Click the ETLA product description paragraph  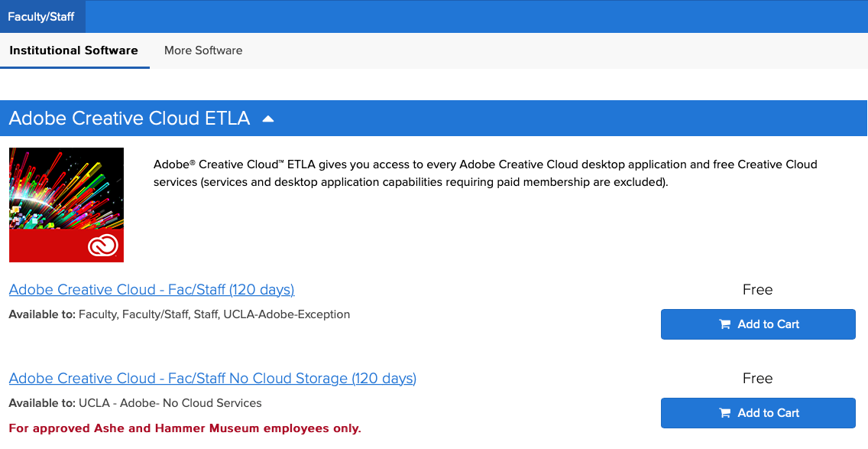pyautogui.click(x=485, y=173)
